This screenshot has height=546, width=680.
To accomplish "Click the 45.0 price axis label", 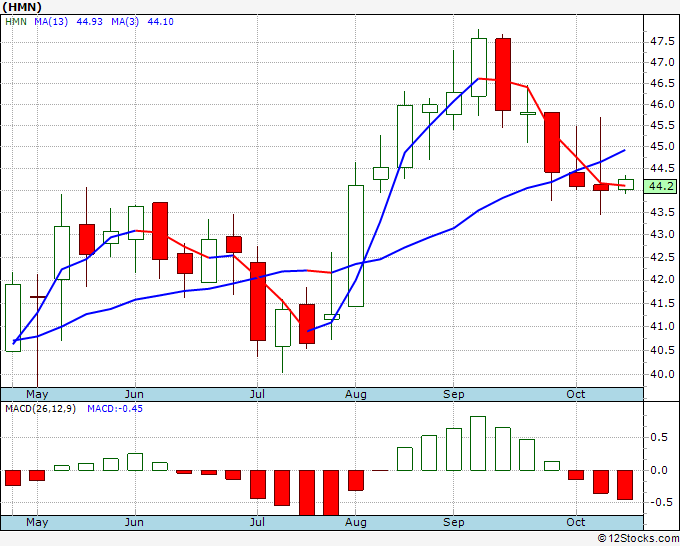I will (x=662, y=147).
